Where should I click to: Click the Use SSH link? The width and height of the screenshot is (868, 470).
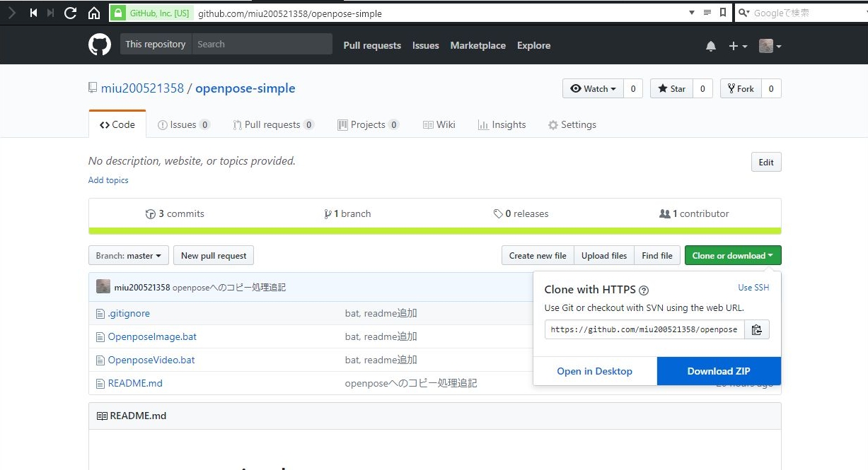[x=753, y=288]
